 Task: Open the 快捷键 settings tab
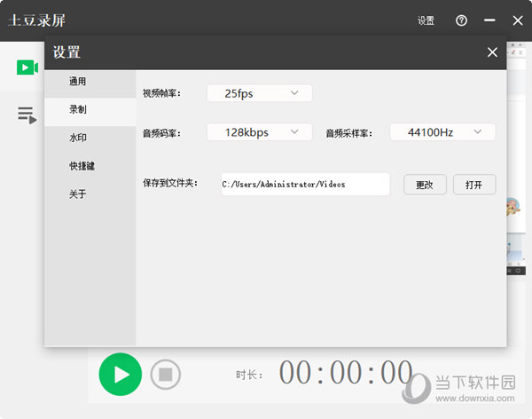pyautogui.click(x=90, y=166)
